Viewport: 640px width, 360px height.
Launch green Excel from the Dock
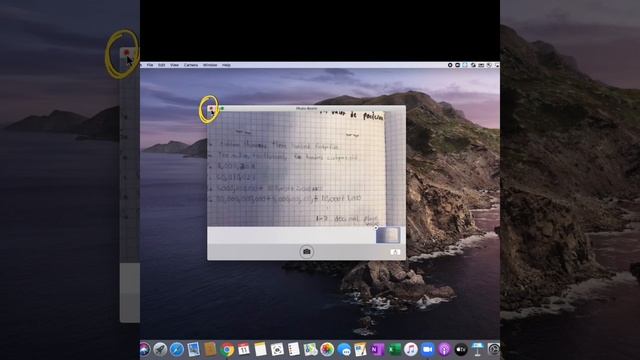click(x=394, y=349)
